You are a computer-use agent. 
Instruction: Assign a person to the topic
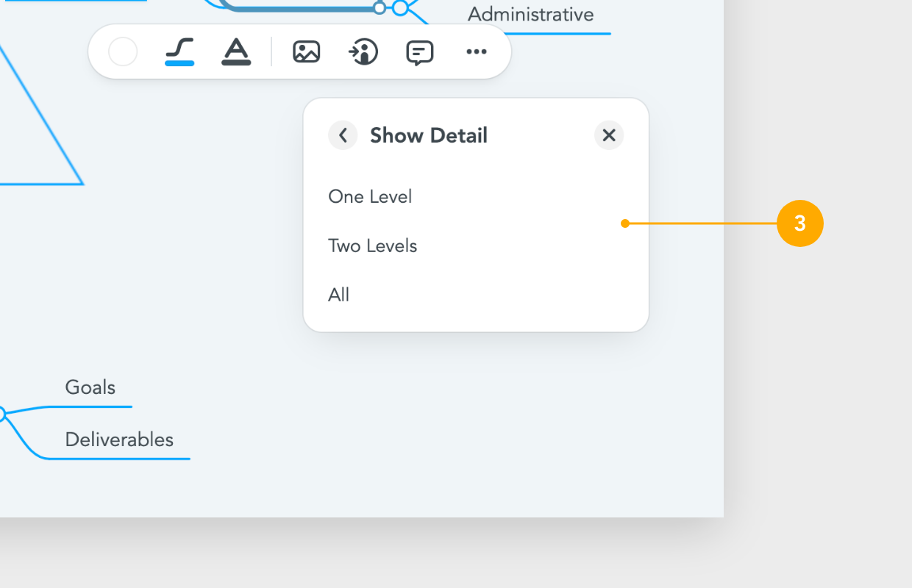pyautogui.click(x=363, y=51)
